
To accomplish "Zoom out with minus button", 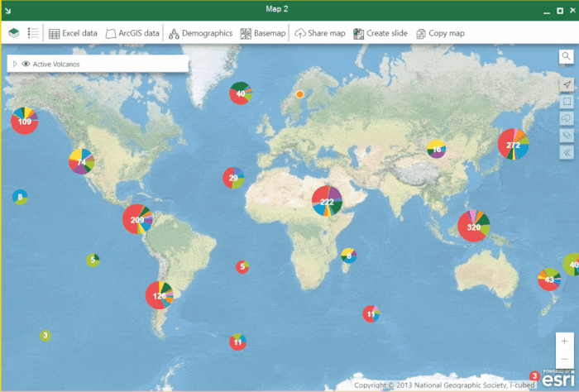I will [564, 359].
